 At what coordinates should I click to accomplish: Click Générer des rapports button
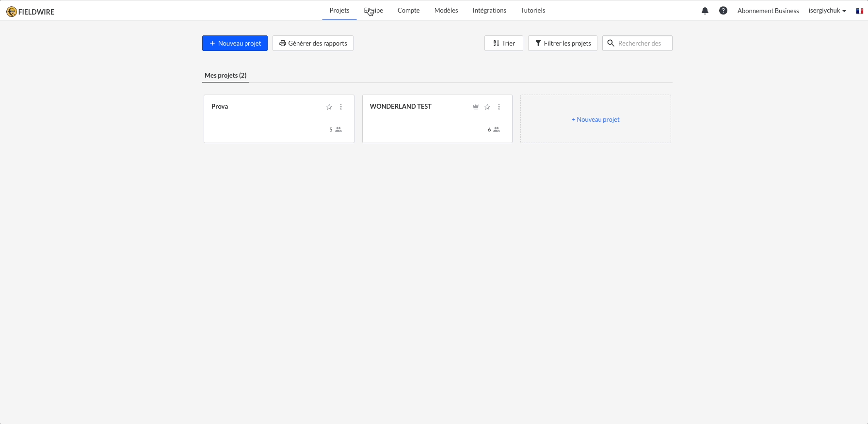click(x=313, y=43)
